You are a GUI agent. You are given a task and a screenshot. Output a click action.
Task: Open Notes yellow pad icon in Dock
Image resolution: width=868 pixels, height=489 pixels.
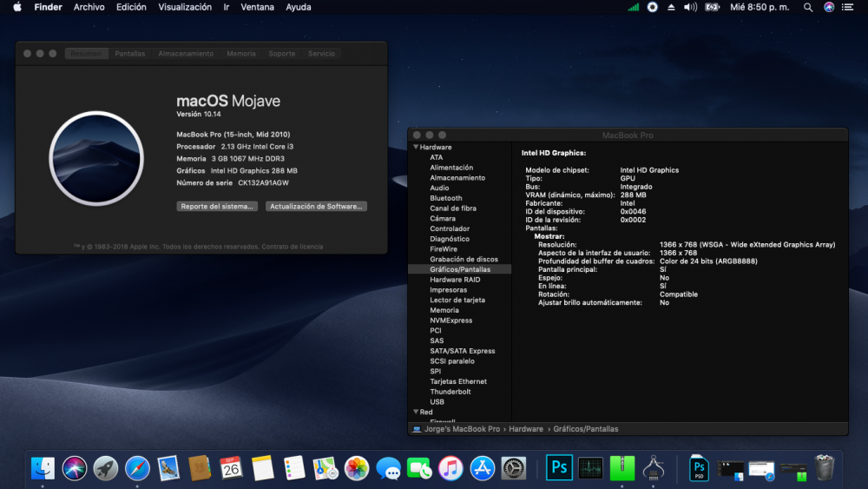(262, 468)
